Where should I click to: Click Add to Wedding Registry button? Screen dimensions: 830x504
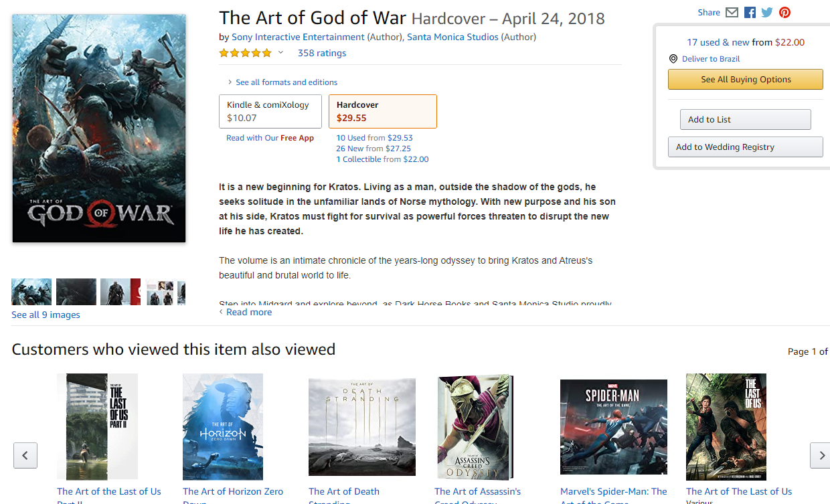click(746, 147)
